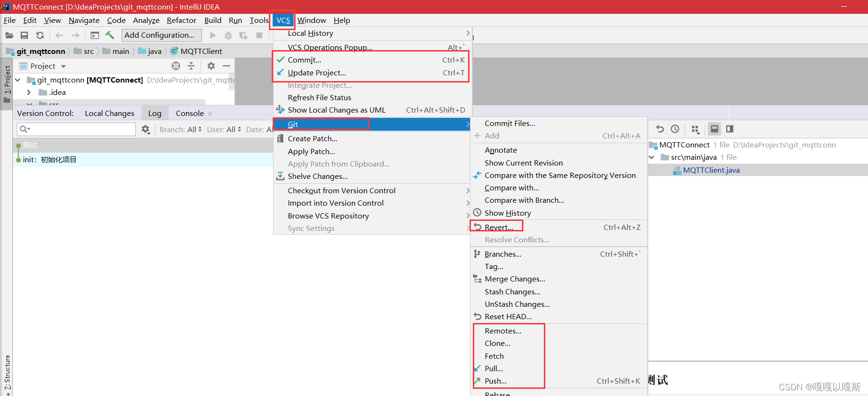Click the collapse all icon in Project panel

click(191, 66)
